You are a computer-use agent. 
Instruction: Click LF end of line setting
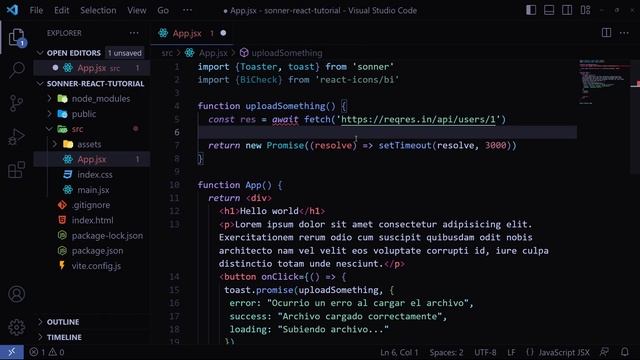click(511, 352)
